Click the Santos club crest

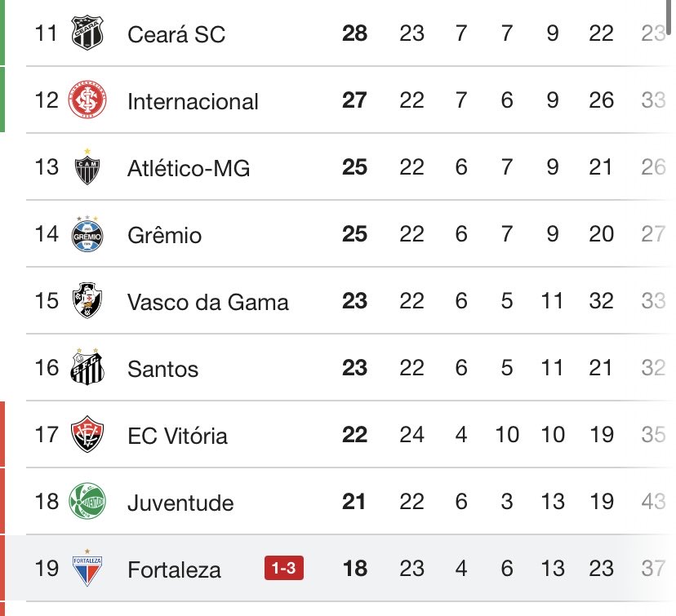coord(86,368)
